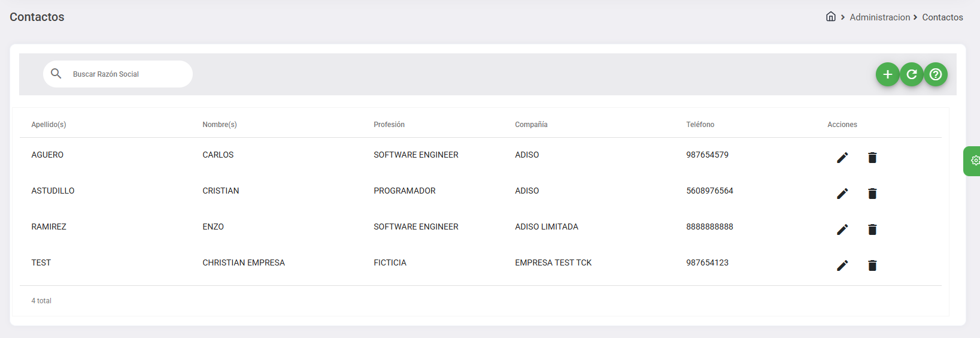
Task: Click the green add contact plus button
Action: pyautogui.click(x=887, y=74)
